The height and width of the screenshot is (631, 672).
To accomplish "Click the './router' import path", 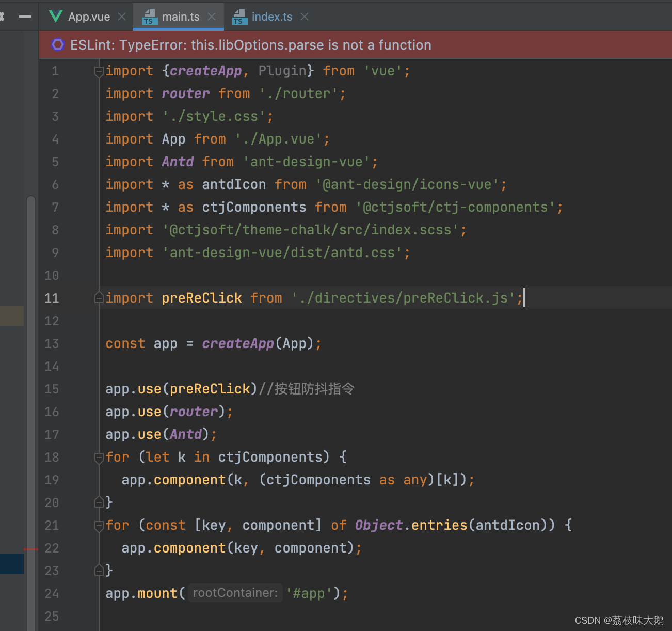I will click(x=298, y=93).
